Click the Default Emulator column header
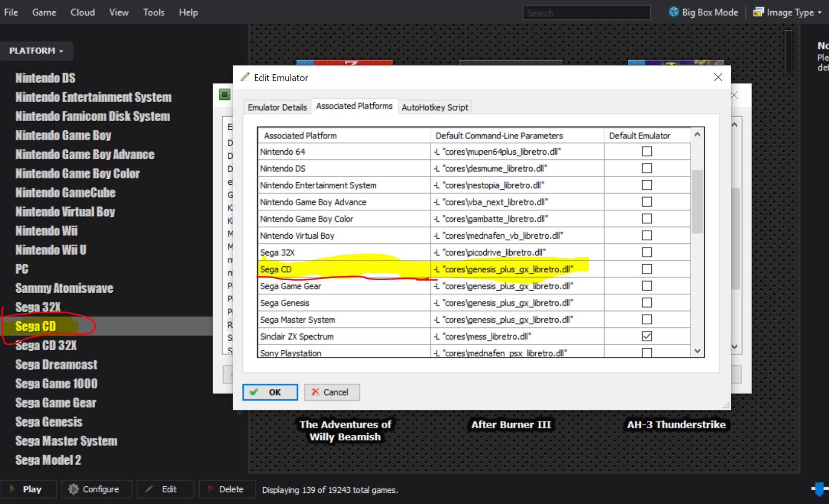This screenshot has height=504, width=829. (647, 135)
